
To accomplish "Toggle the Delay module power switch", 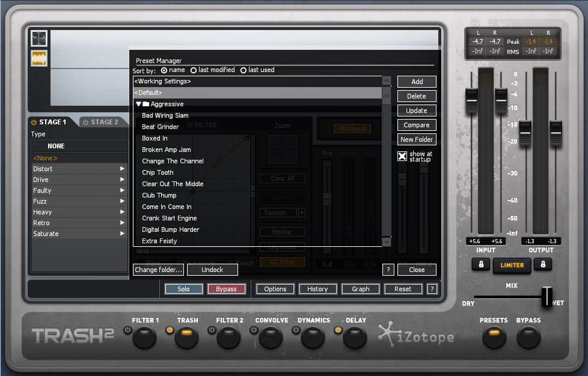I will [x=338, y=330].
